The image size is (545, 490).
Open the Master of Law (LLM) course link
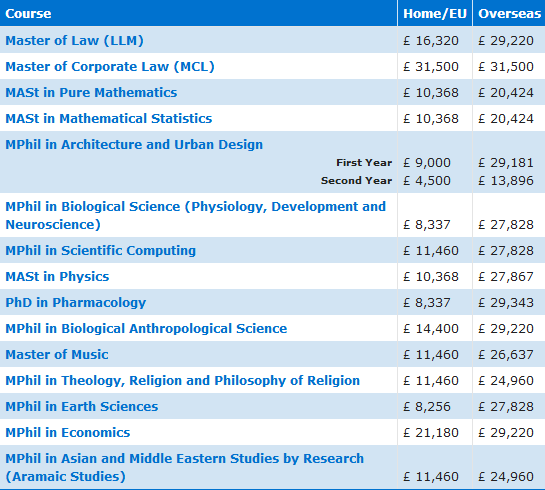coord(74,41)
